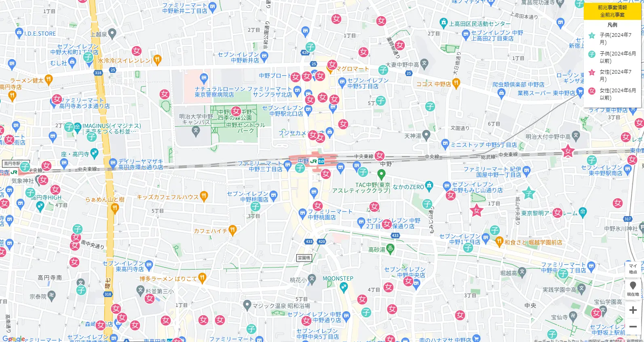Click the MOONSTEP venue icon
This screenshot has height=342, width=644.
pos(344,288)
